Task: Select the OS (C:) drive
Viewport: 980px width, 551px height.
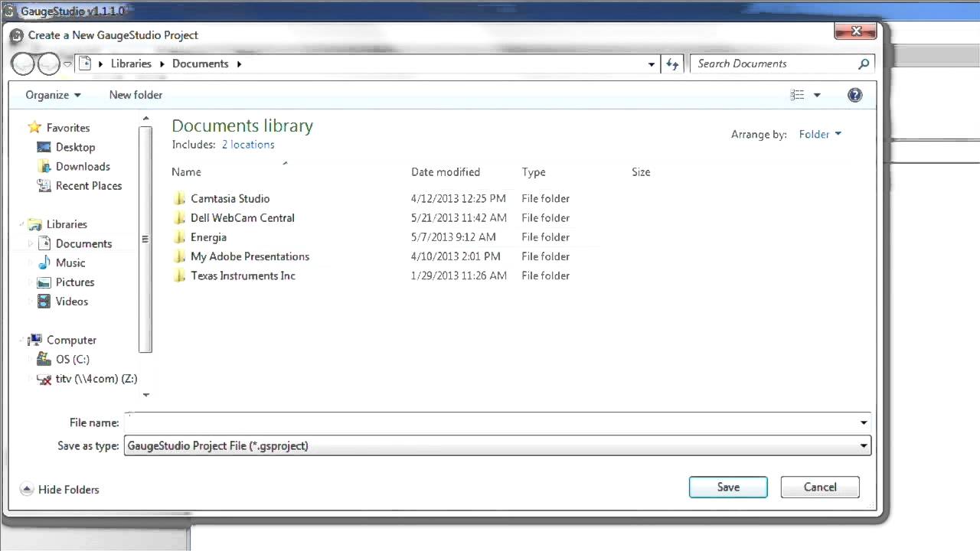Action: coord(73,359)
